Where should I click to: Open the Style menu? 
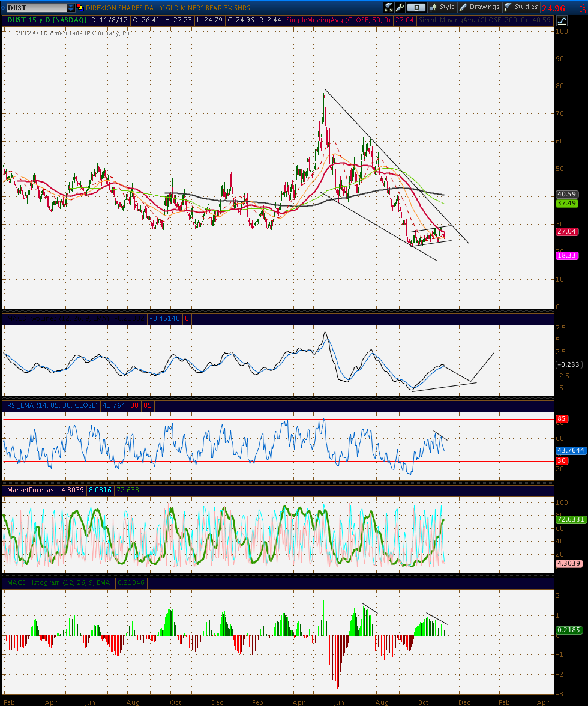(442, 7)
